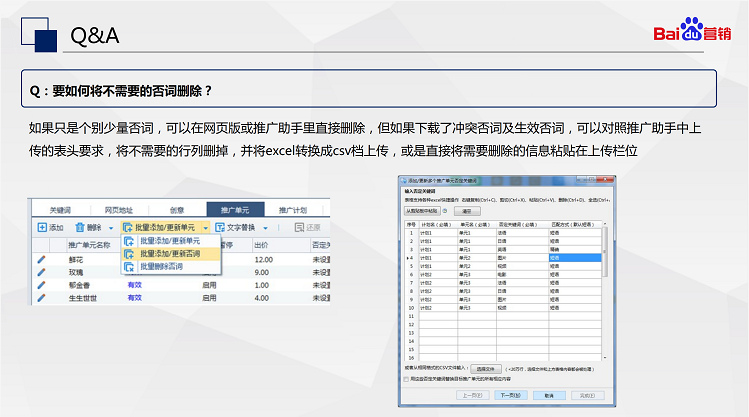Screen dimensions: 749x417
Task: Expand the 文字替换 dropdown arrow
Action: tap(267, 228)
